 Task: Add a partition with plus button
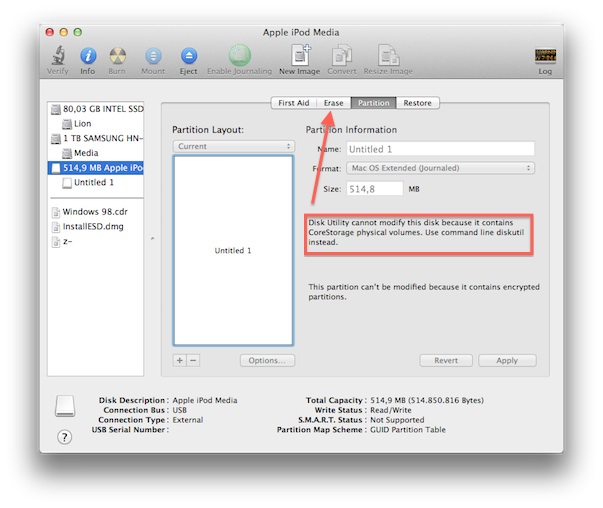(x=180, y=361)
